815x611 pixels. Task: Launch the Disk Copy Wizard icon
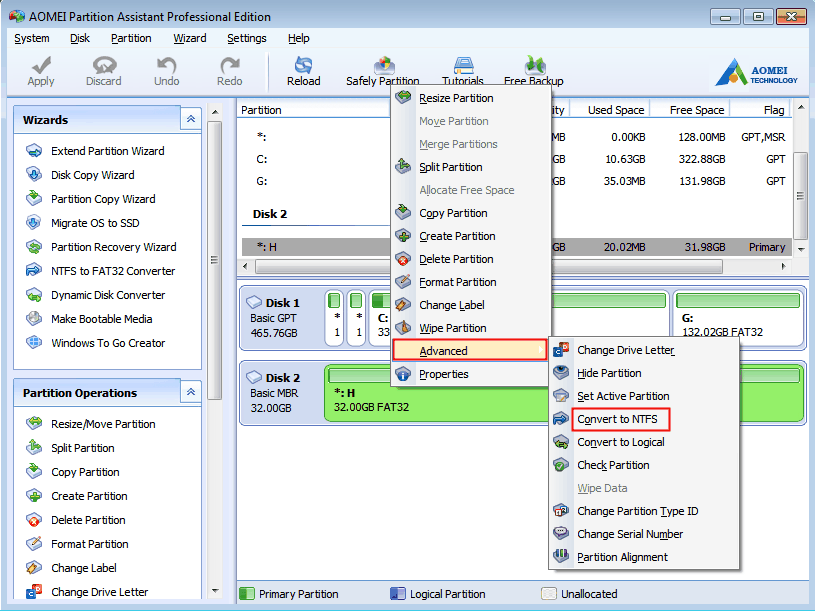pos(34,175)
